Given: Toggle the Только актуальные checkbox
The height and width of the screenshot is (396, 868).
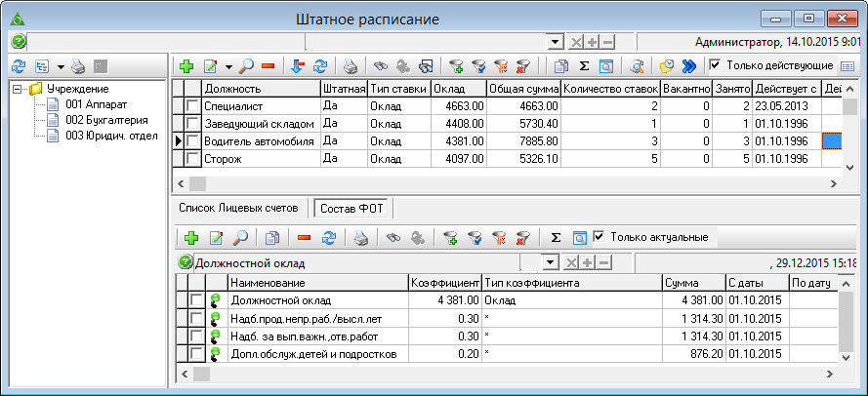Looking at the screenshot, I should click(x=599, y=237).
